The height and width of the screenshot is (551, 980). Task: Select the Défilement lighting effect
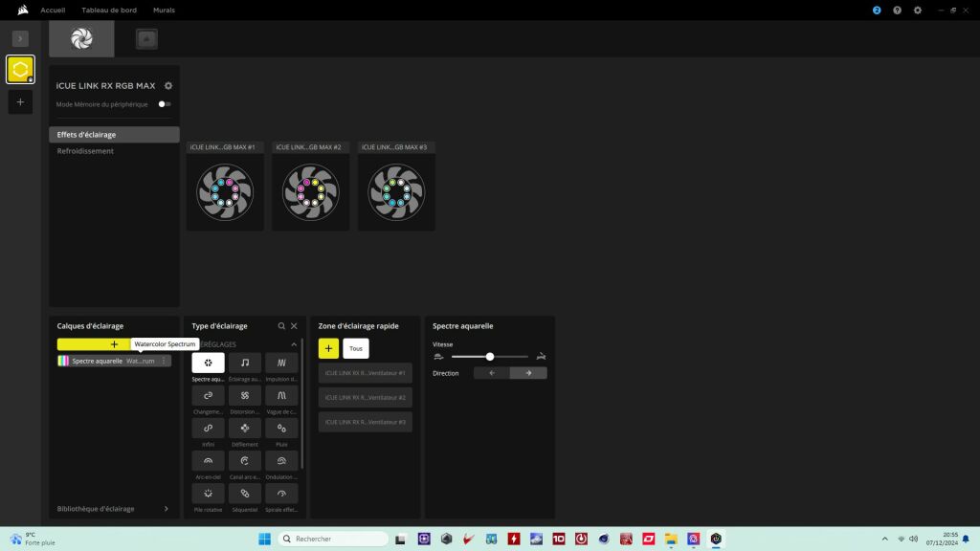pyautogui.click(x=245, y=428)
